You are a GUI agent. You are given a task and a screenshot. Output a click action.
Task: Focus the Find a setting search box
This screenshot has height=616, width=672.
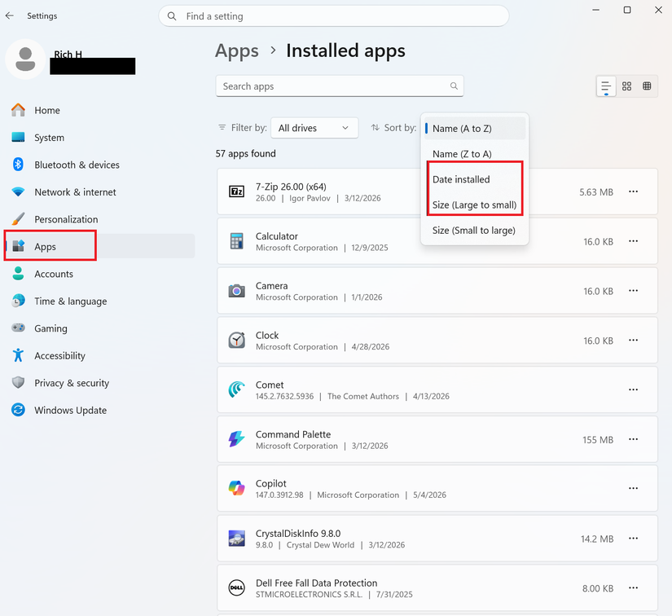click(x=334, y=16)
